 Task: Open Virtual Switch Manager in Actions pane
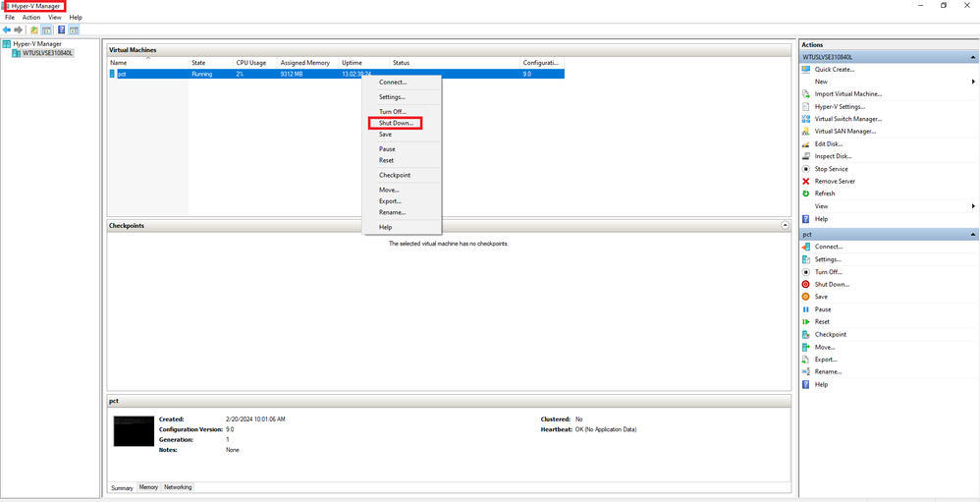pyautogui.click(x=848, y=119)
